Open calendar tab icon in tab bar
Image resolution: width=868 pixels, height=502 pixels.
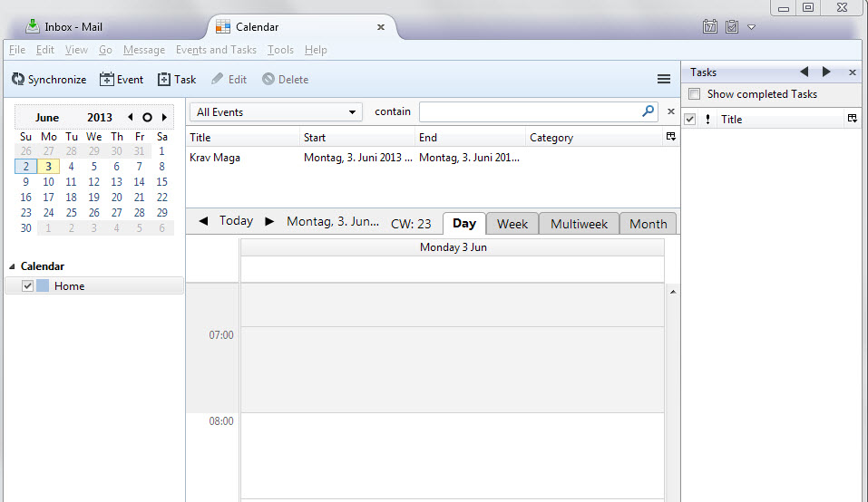pos(710,26)
